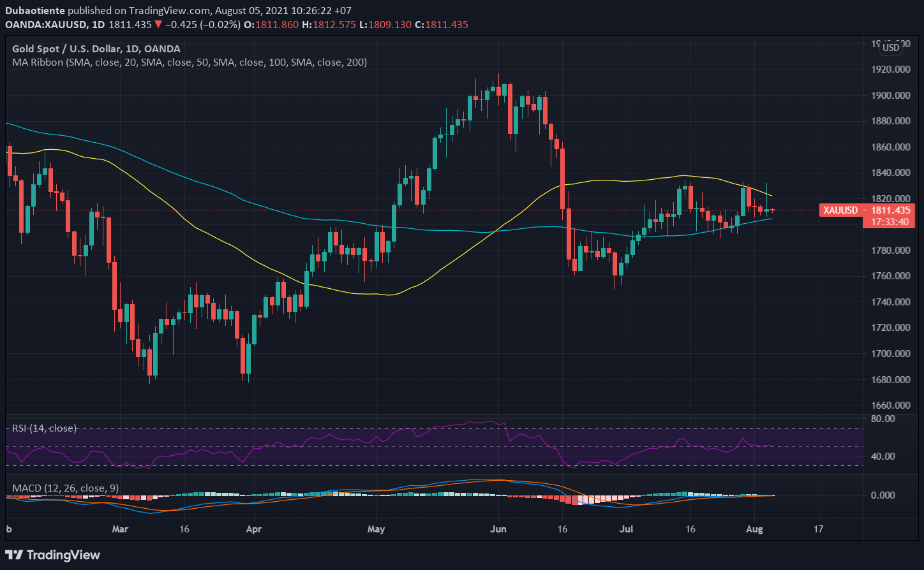
Task: Click the 1920.000 price axis label
Action: [x=890, y=69]
